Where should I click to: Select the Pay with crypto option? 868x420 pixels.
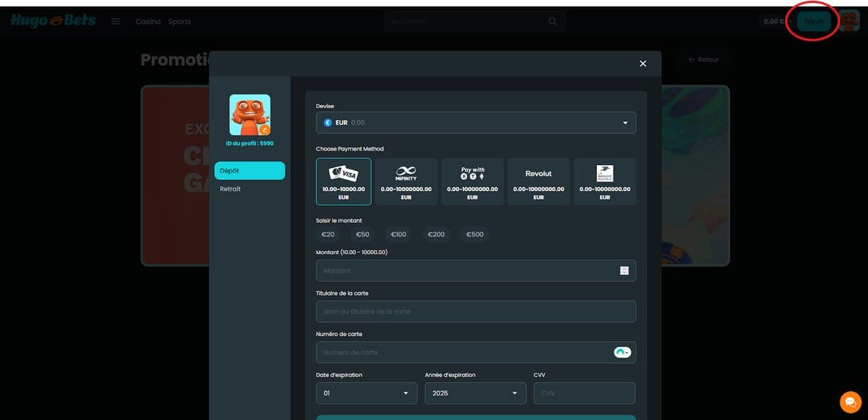tap(472, 181)
